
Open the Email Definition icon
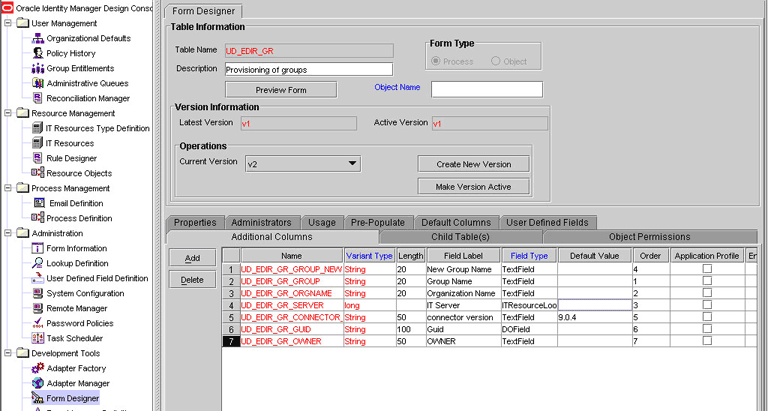(39, 203)
